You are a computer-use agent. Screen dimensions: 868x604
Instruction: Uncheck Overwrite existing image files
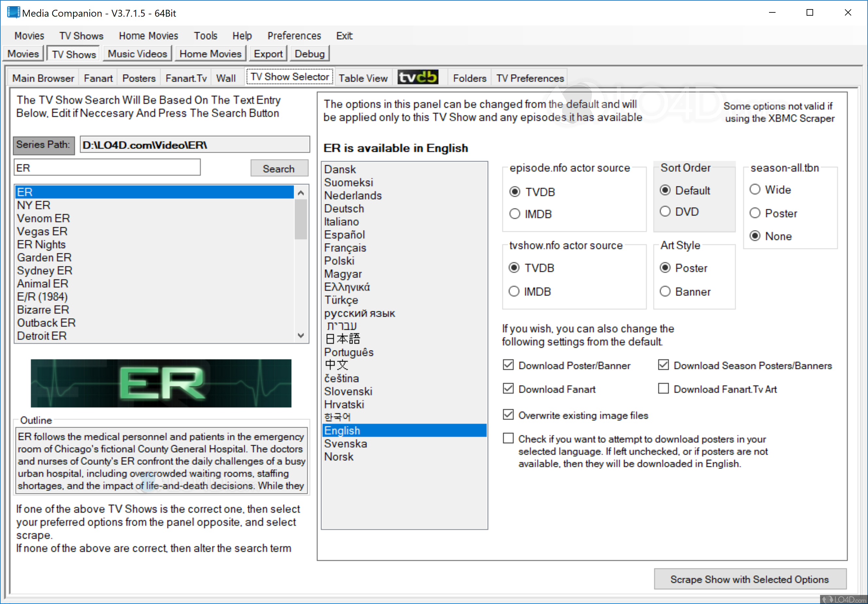pos(508,415)
